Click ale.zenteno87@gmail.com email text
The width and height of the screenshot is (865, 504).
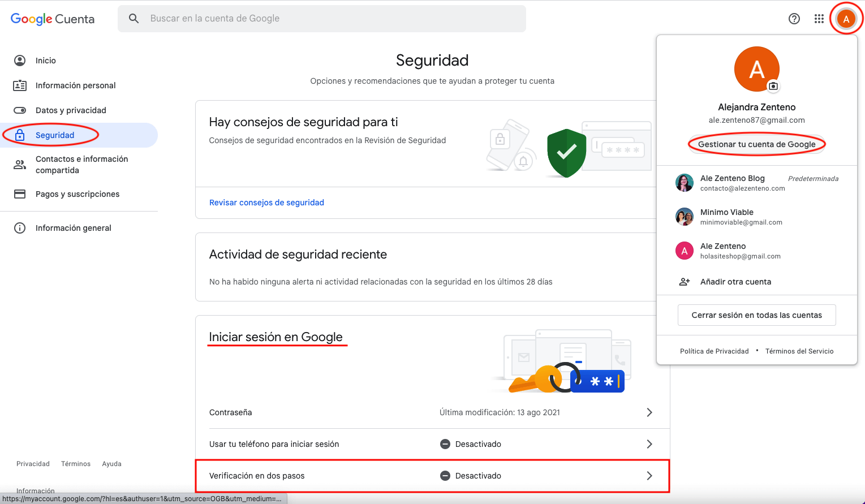[x=757, y=120]
